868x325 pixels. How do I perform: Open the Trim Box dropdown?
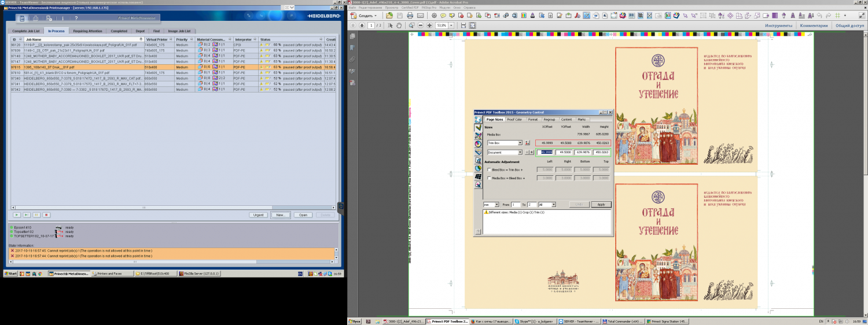coord(520,142)
